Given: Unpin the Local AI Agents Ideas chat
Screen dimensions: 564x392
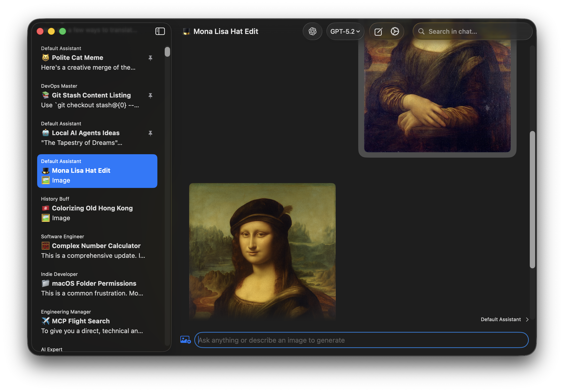Looking at the screenshot, I should (x=150, y=133).
